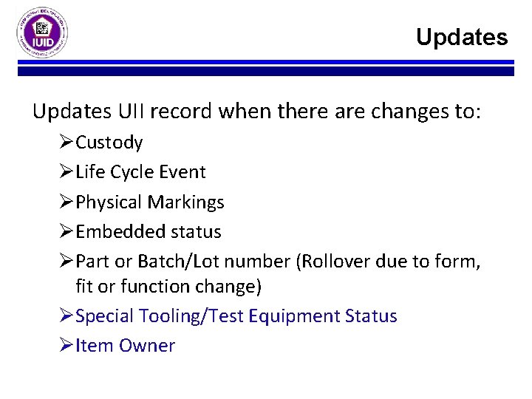This screenshot has width=532, height=399.
Task: Click the thick dark blue divider bar
Action: (x=266, y=71)
